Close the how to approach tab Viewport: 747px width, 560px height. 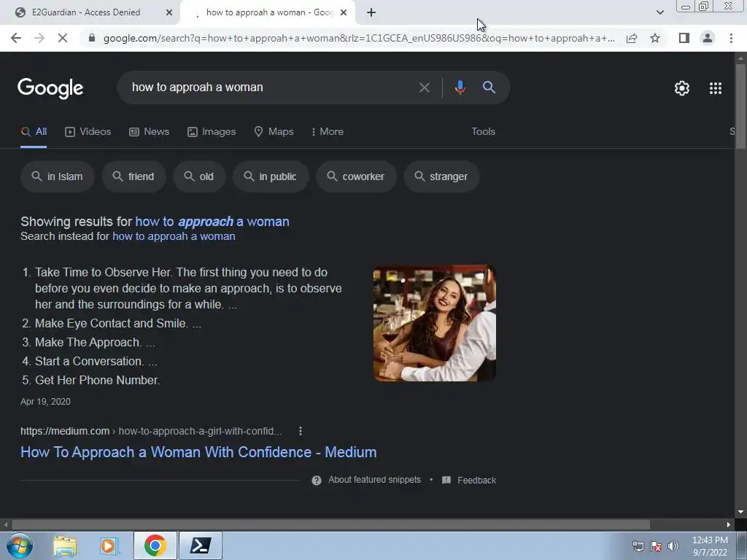pos(344,12)
